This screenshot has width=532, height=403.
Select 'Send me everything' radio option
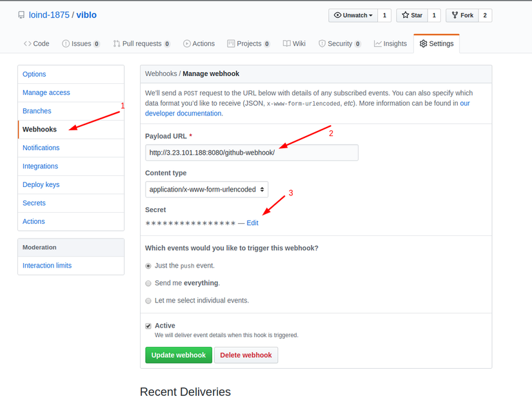coord(148,283)
